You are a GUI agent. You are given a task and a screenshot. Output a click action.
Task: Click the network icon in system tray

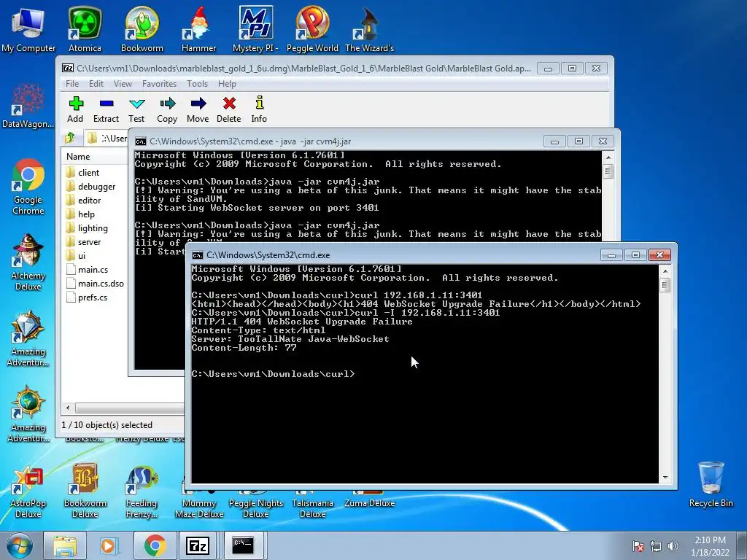click(x=656, y=546)
